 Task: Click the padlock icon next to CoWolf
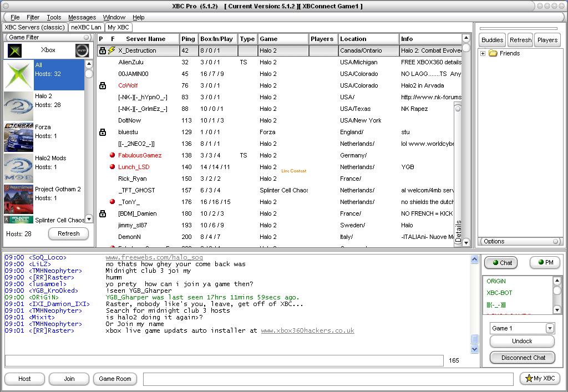coord(102,85)
